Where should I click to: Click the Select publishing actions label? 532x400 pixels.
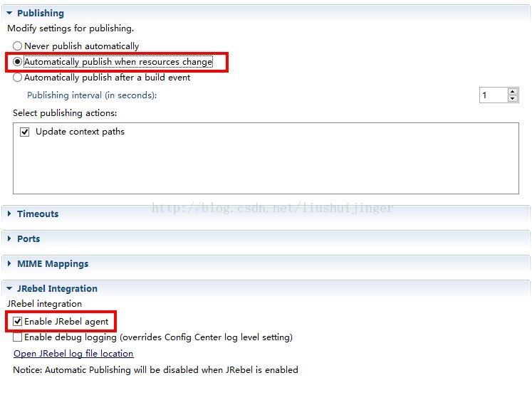(x=65, y=113)
